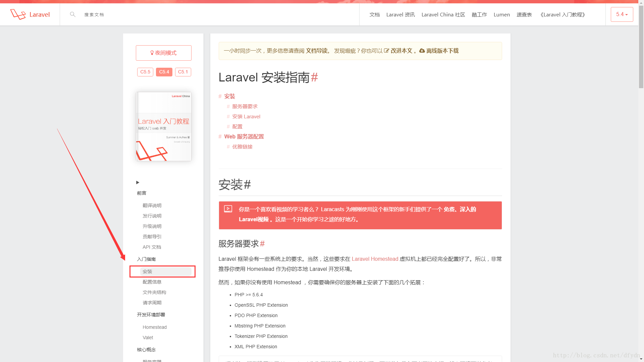Open 请求周期 in sidebar
Screen dimensions: 644x362
[x=152, y=303]
